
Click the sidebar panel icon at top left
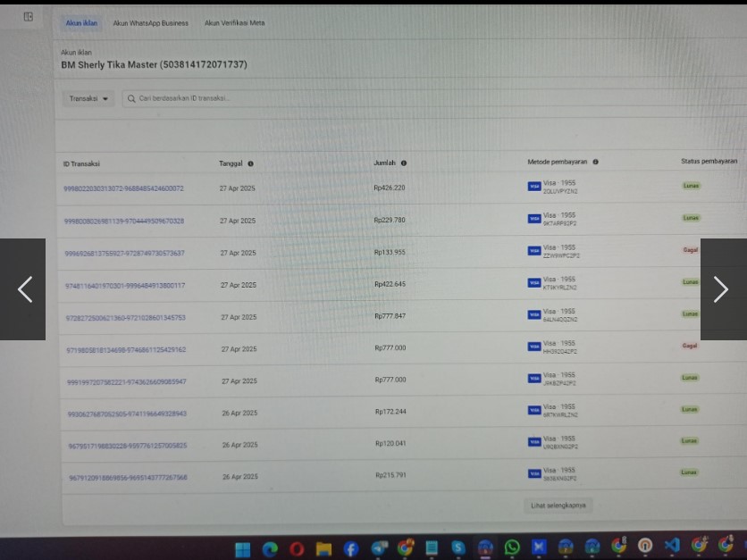coord(29,16)
